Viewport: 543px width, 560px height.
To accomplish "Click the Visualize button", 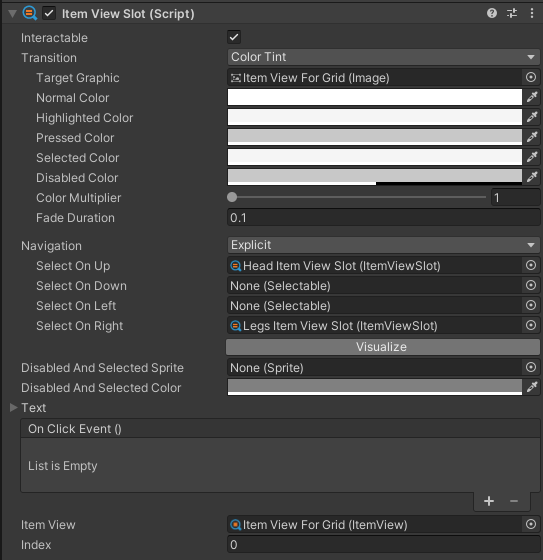I will [x=383, y=347].
